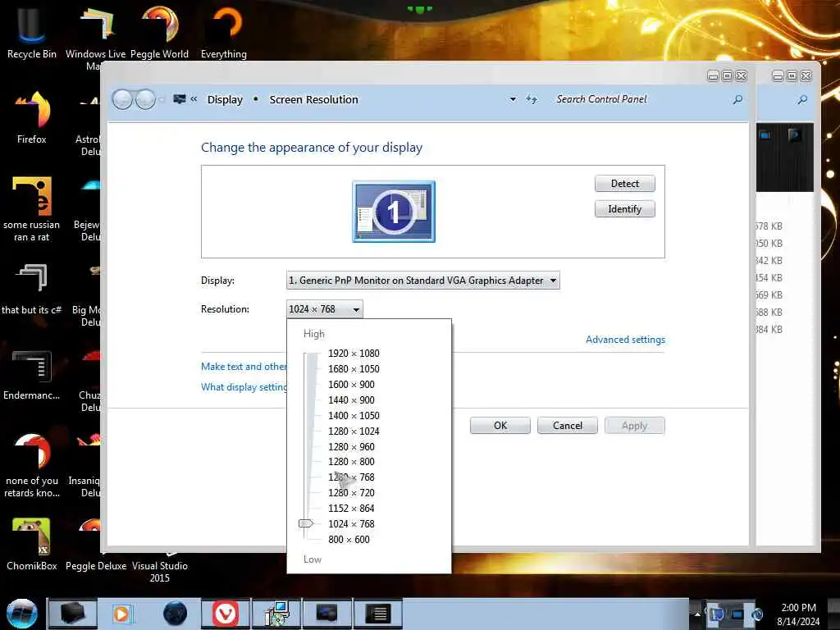Launch Peggle Deluxe desktop icon

coord(96,566)
